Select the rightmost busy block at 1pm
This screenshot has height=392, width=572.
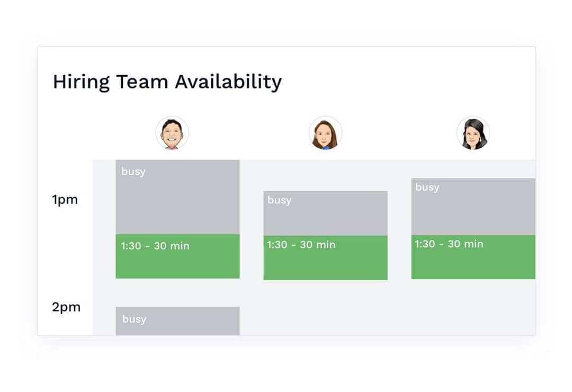click(x=473, y=207)
